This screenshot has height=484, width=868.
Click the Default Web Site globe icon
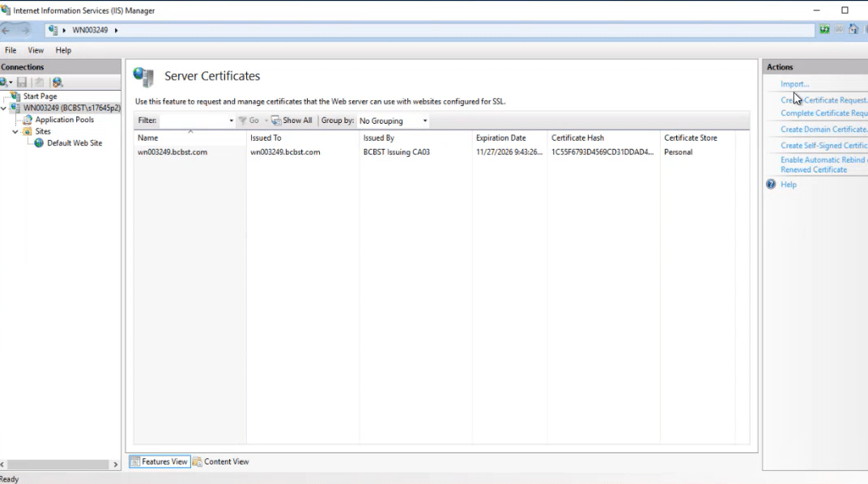point(39,143)
